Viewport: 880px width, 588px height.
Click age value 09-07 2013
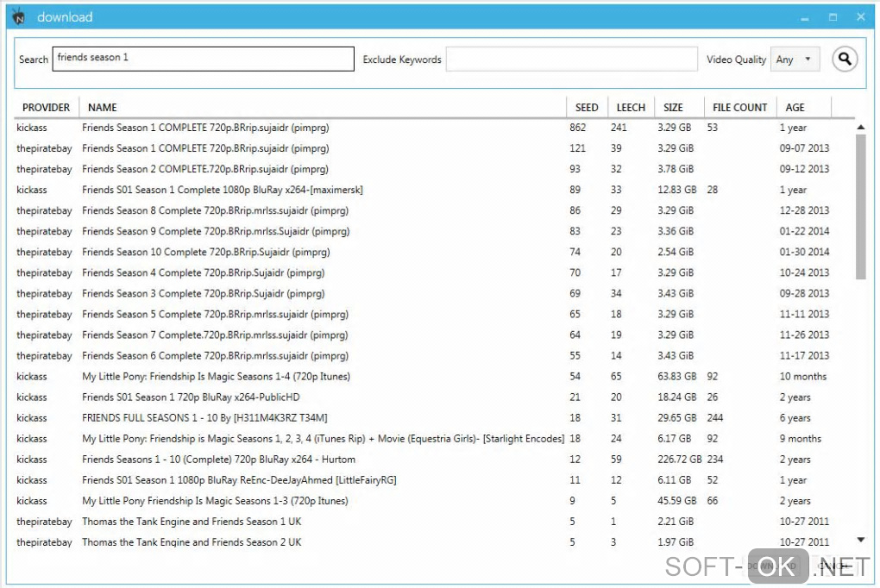tap(804, 148)
